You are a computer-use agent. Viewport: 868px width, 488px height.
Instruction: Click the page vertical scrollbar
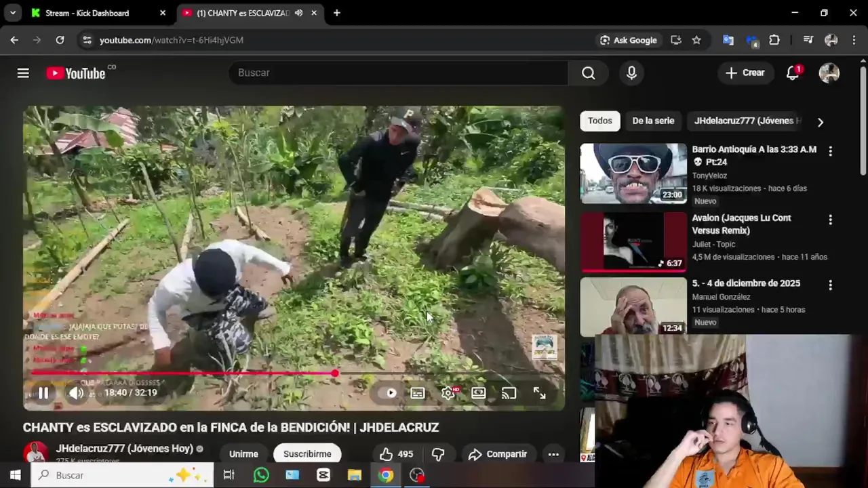pyautogui.click(x=863, y=122)
